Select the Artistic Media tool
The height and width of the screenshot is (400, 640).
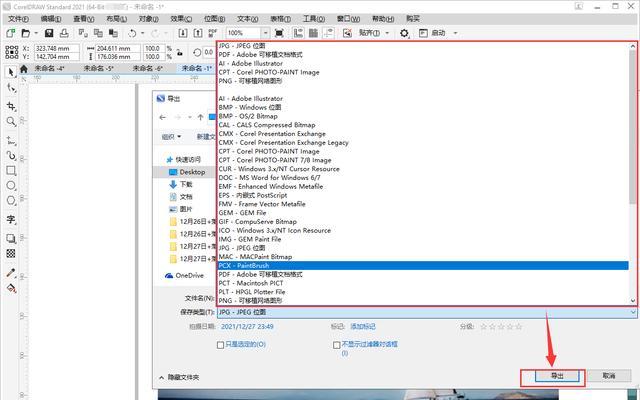[11, 156]
